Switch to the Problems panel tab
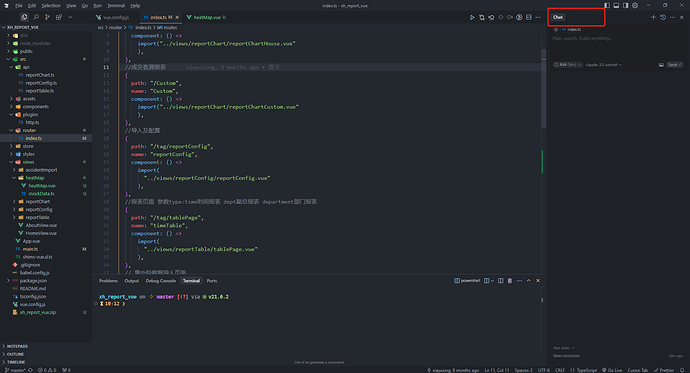Image resolution: width=690 pixels, height=373 pixels. click(x=108, y=281)
